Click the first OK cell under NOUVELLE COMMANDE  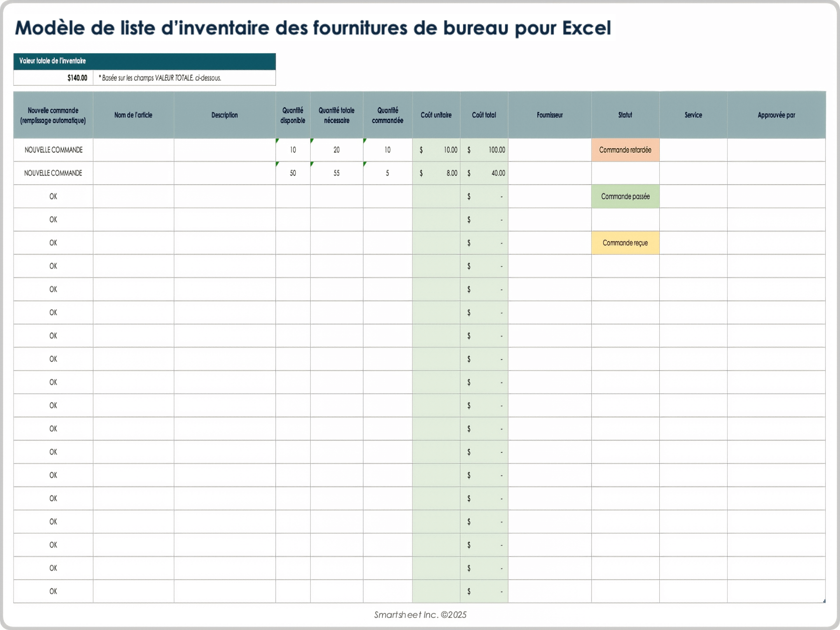53,196
